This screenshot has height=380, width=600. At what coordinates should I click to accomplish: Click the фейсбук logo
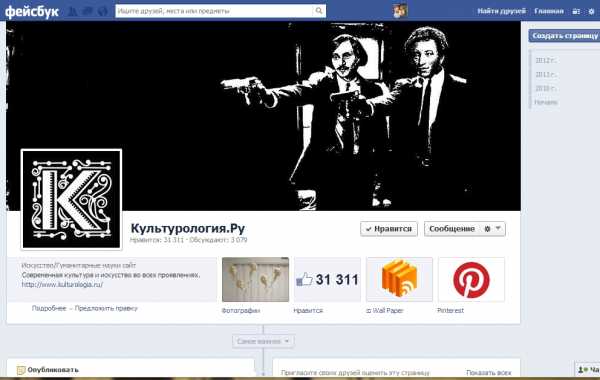[32, 11]
